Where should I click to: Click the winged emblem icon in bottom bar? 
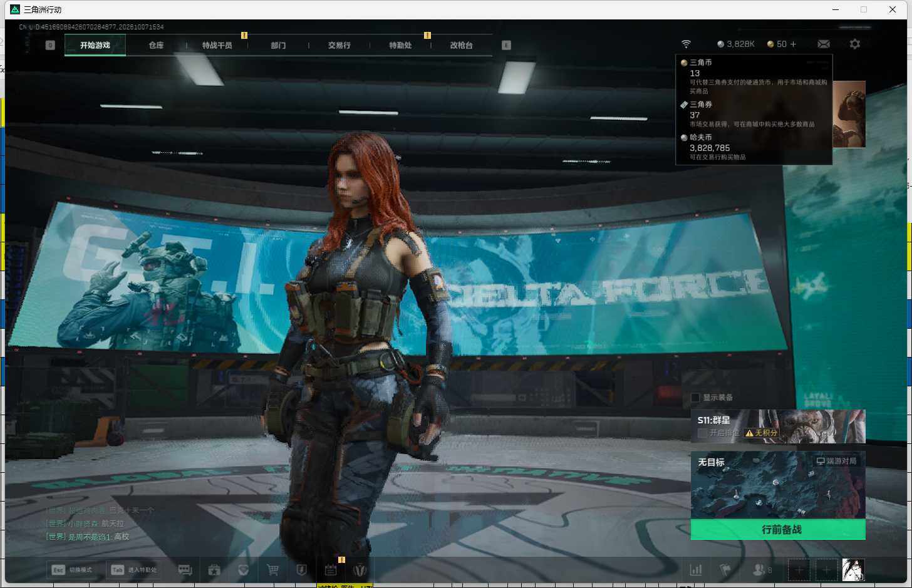pos(360,569)
